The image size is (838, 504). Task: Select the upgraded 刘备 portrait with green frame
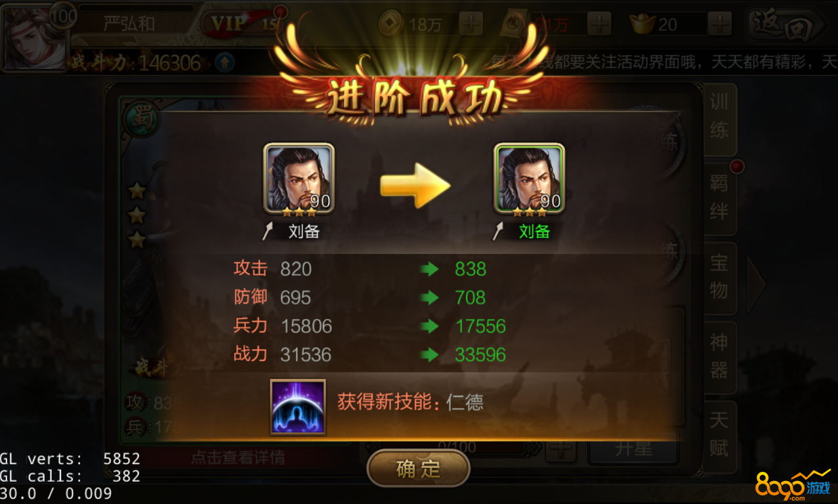pyautogui.click(x=529, y=178)
